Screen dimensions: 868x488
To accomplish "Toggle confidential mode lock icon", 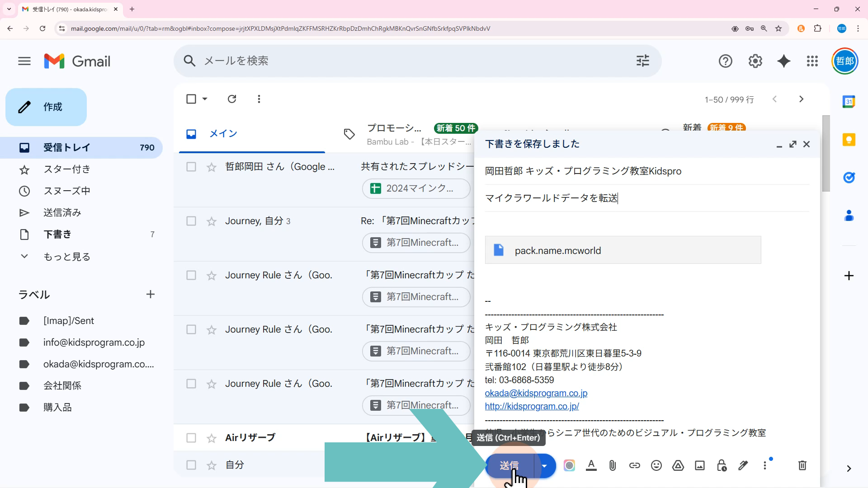I will click(x=722, y=465).
